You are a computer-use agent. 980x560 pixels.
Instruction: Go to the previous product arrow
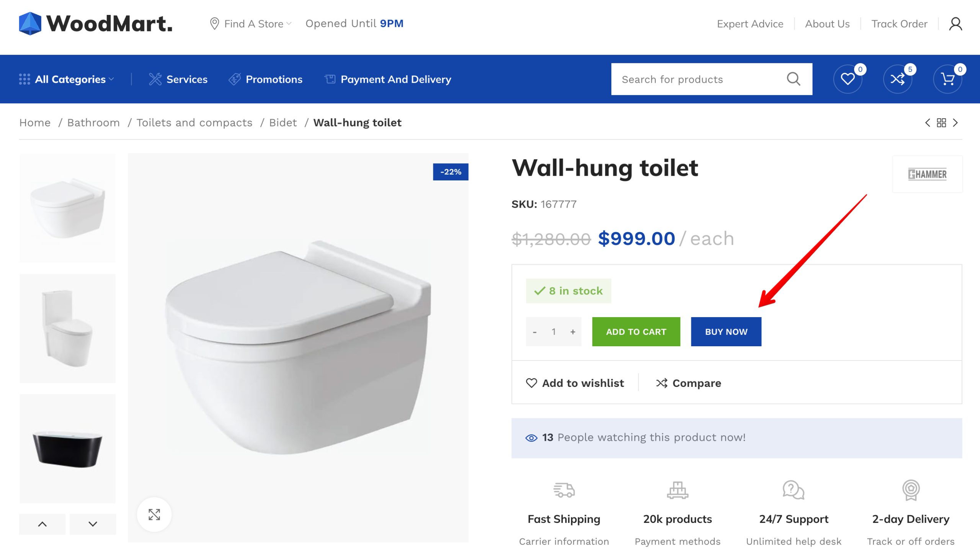tap(927, 123)
